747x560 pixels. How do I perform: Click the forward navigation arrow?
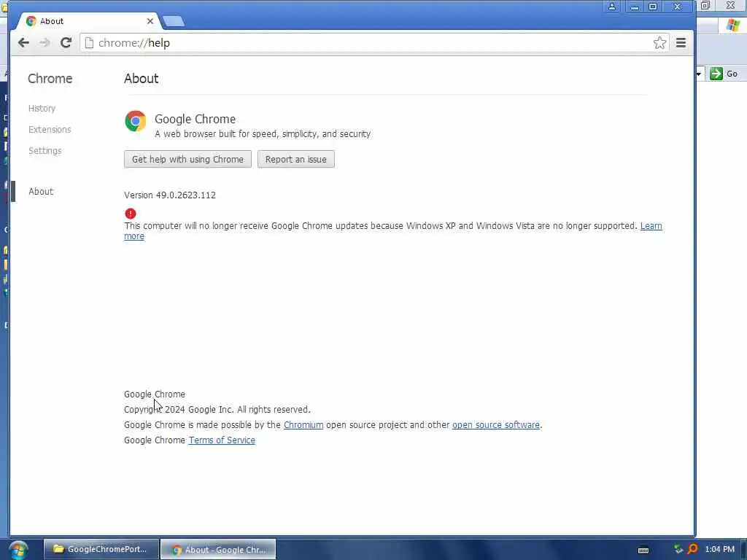tap(44, 43)
